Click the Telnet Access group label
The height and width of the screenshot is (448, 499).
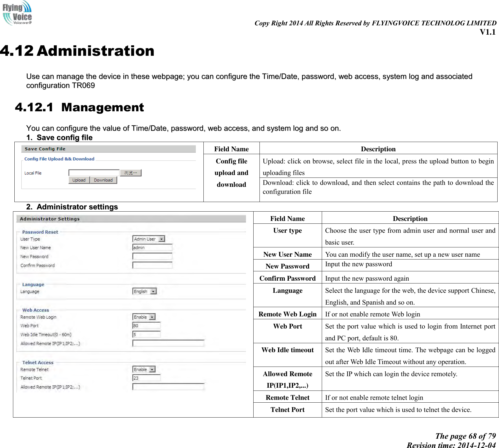coord(38,363)
